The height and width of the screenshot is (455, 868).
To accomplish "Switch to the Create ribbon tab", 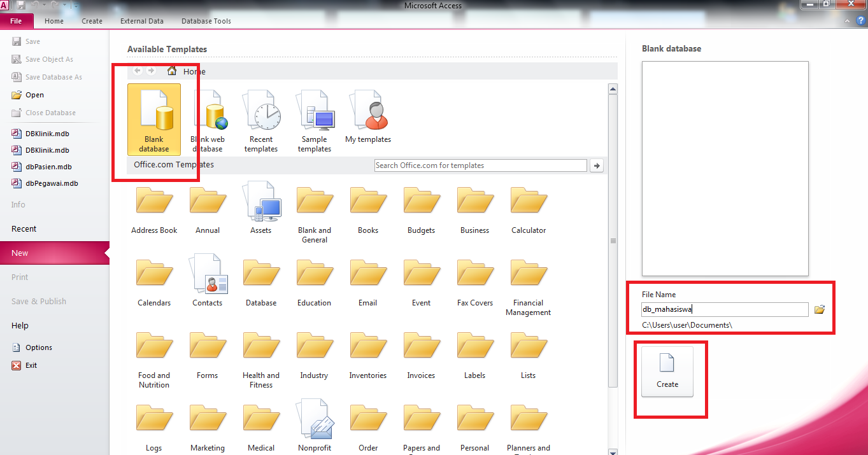I will (x=92, y=21).
